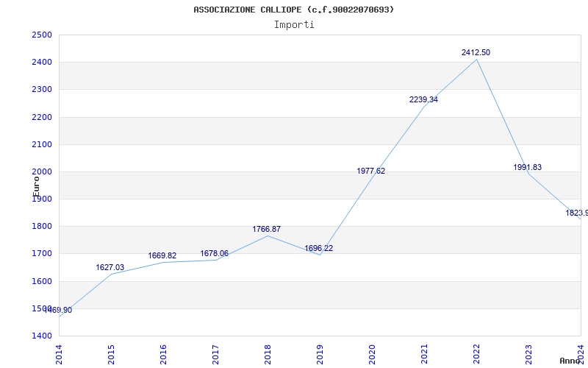The image size is (588, 368).
Task: Click the 2019 x-axis label
Action: pyautogui.click(x=320, y=355)
